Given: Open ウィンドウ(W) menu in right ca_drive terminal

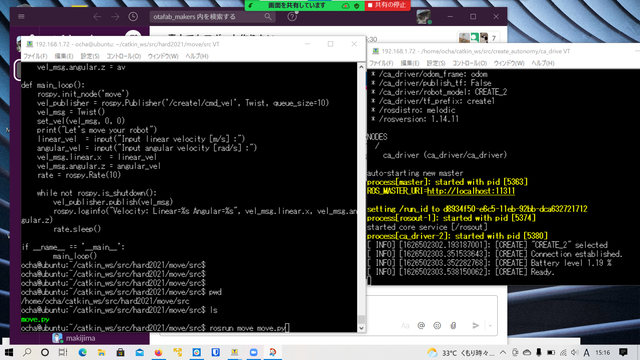Looking at the screenshot, I should click(x=509, y=63).
